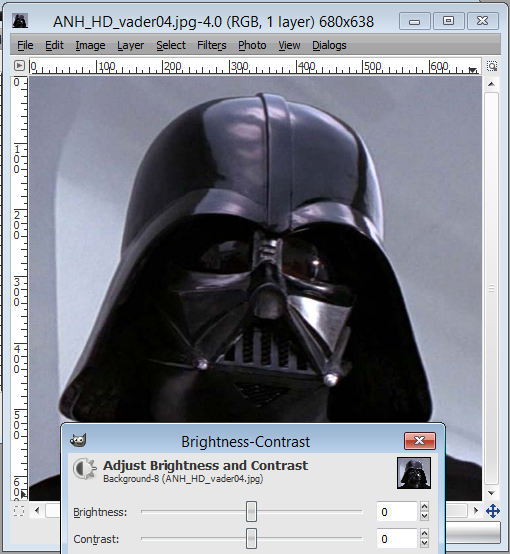Click the Contrast slider handle

click(x=251, y=538)
